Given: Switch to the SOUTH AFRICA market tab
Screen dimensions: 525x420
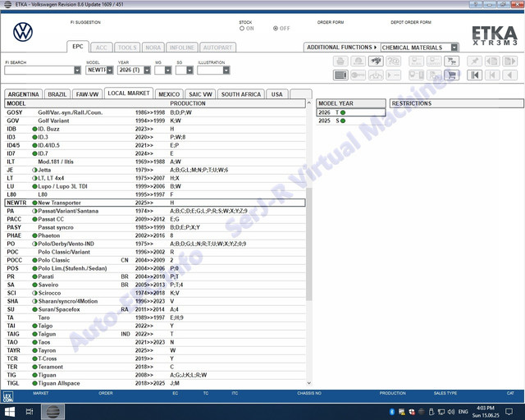Looking at the screenshot, I should (x=241, y=94).
